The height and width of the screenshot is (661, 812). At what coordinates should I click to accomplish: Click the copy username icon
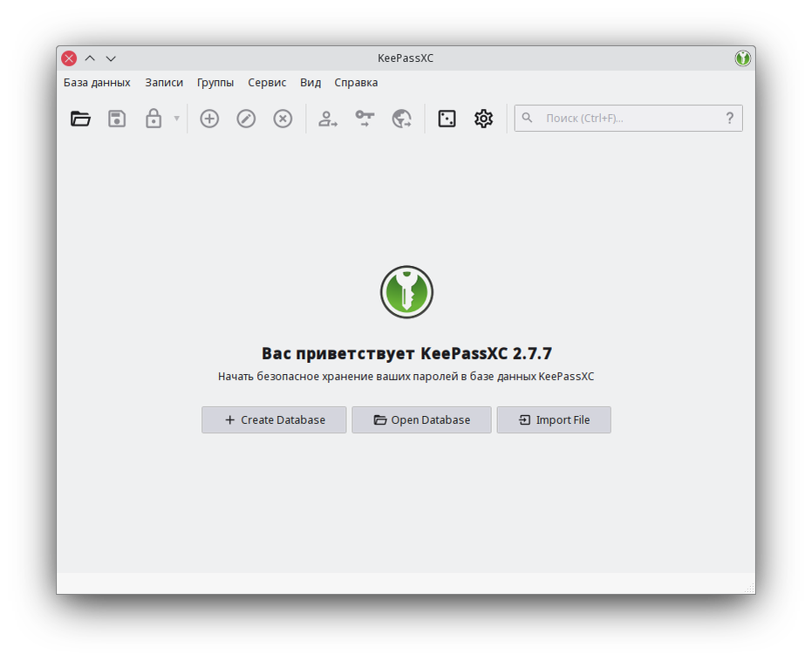coord(328,119)
